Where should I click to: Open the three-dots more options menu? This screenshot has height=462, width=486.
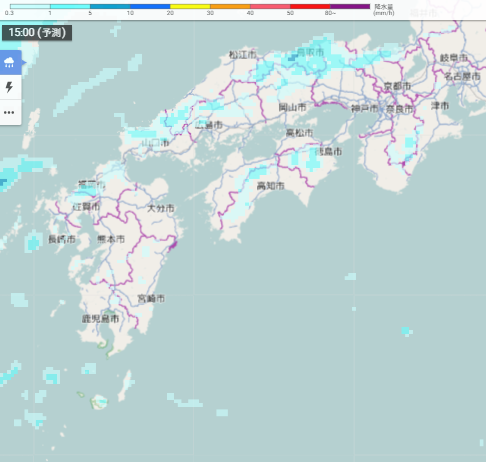click(9, 112)
